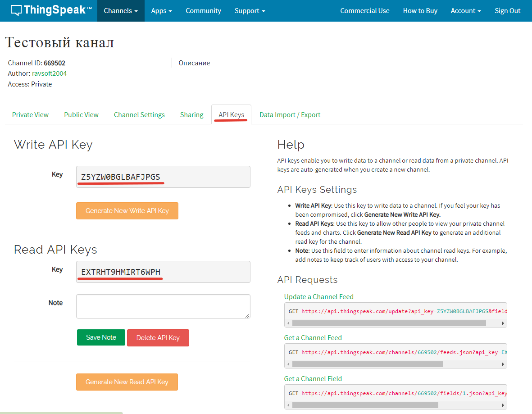Viewport: 532px width, 414px height.
Task: Click the Save Note button
Action: pyautogui.click(x=101, y=337)
